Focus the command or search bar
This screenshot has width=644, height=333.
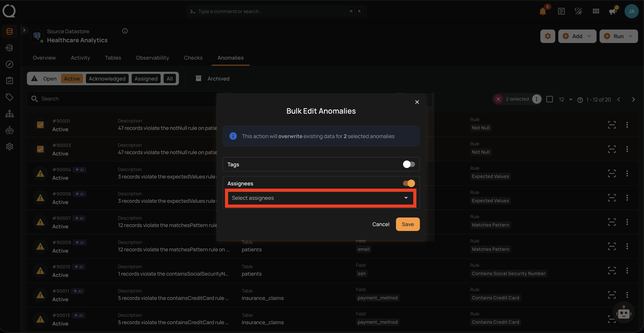276,11
